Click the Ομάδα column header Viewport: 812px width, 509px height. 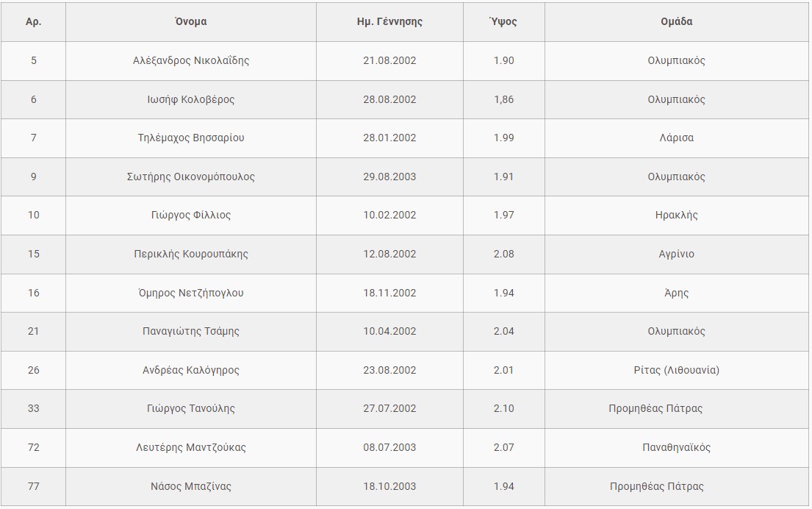[x=676, y=21]
